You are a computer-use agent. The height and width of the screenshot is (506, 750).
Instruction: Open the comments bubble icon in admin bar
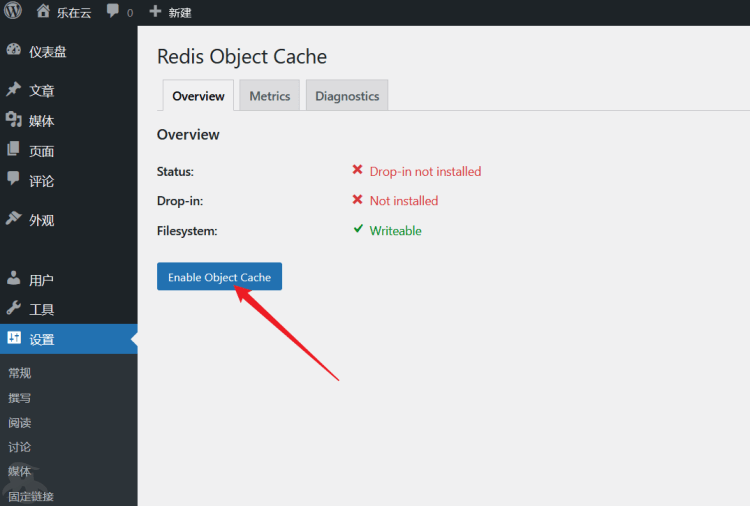[x=113, y=11]
